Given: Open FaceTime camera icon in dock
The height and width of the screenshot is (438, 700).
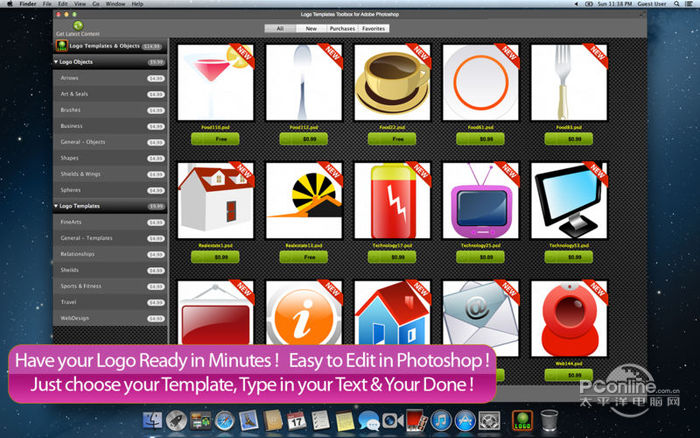Looking at the screenshot, I should [x=393, y=420].
